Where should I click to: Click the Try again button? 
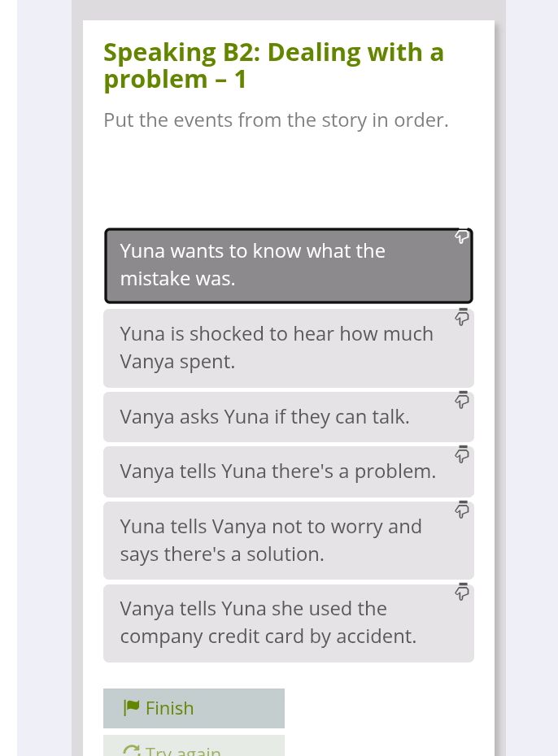coord(194,749)
